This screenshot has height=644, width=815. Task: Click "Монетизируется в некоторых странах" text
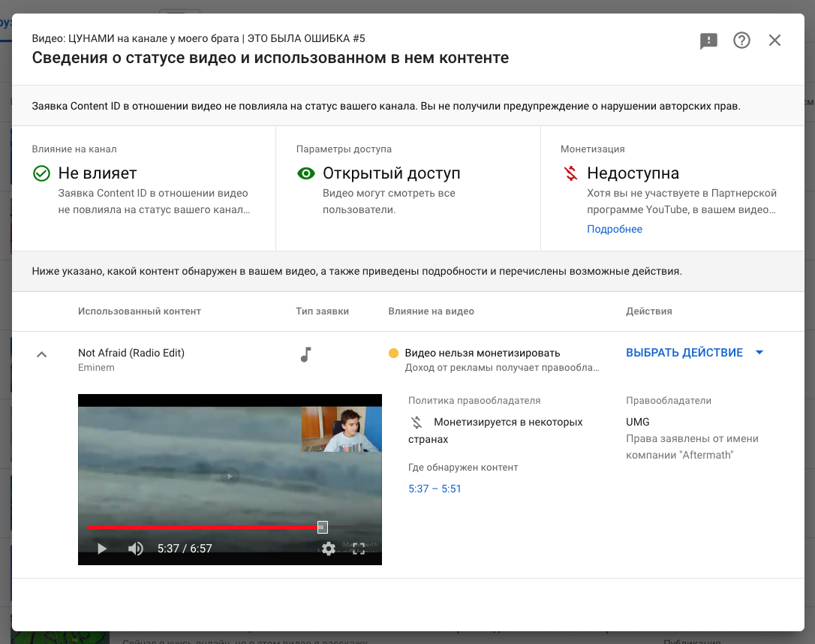(x=495, y=430)
